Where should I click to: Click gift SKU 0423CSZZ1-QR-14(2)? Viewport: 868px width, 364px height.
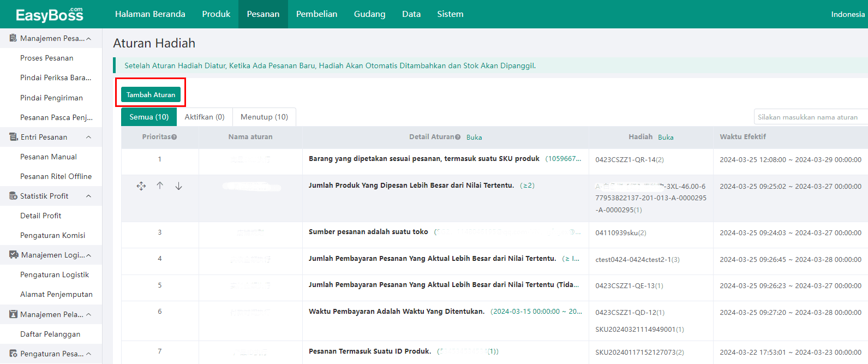(x=630, y=160)
